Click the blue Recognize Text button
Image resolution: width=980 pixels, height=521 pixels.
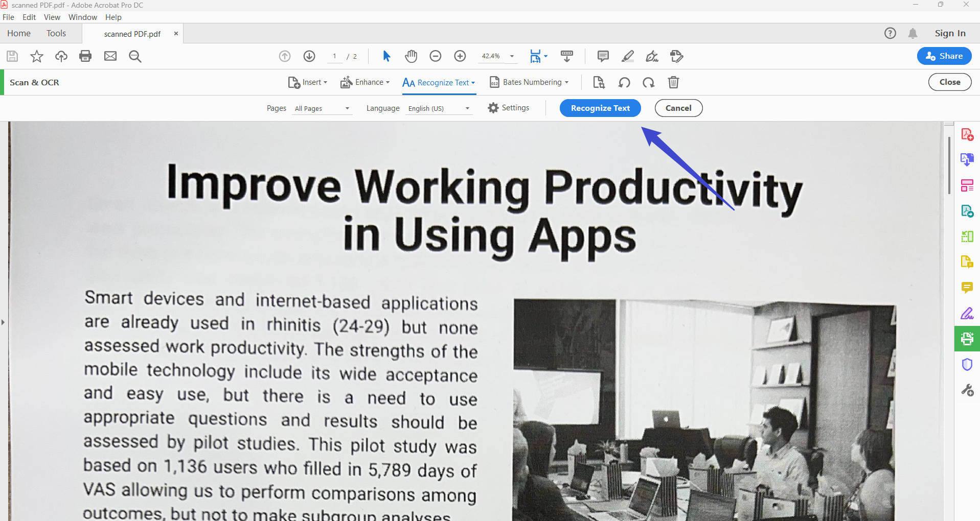click(600, 108)
